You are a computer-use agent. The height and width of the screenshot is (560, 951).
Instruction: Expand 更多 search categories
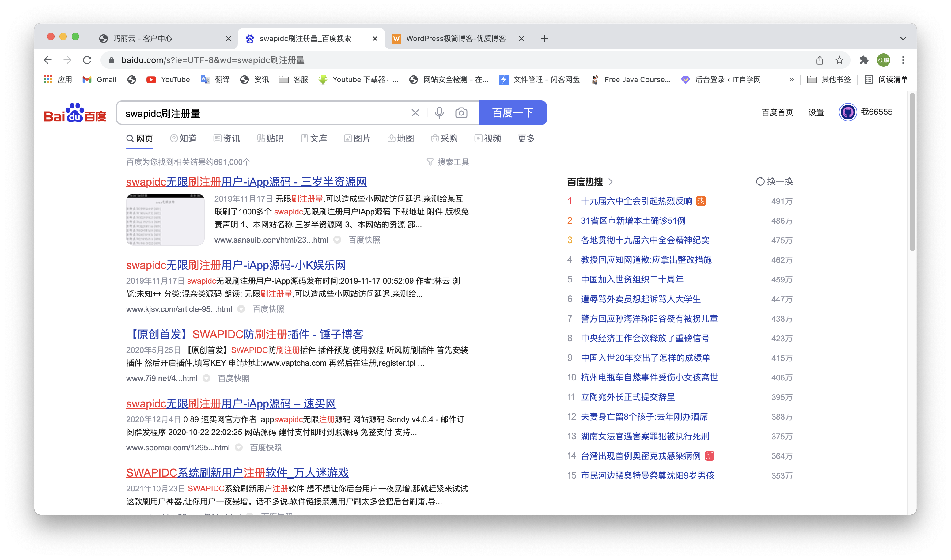[526, 138]
